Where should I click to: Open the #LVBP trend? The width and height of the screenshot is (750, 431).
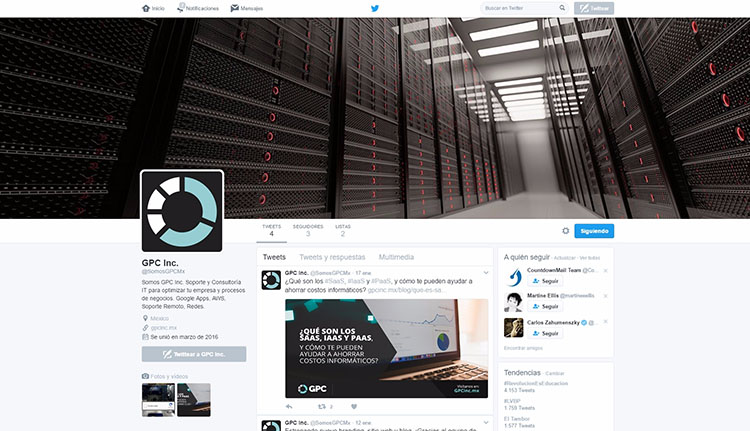512,401
